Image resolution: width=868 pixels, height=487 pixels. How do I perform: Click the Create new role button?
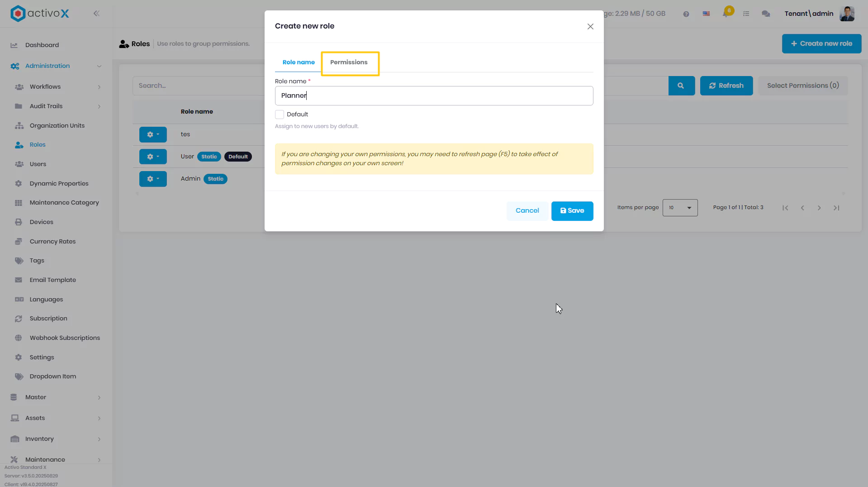(821, 44)
